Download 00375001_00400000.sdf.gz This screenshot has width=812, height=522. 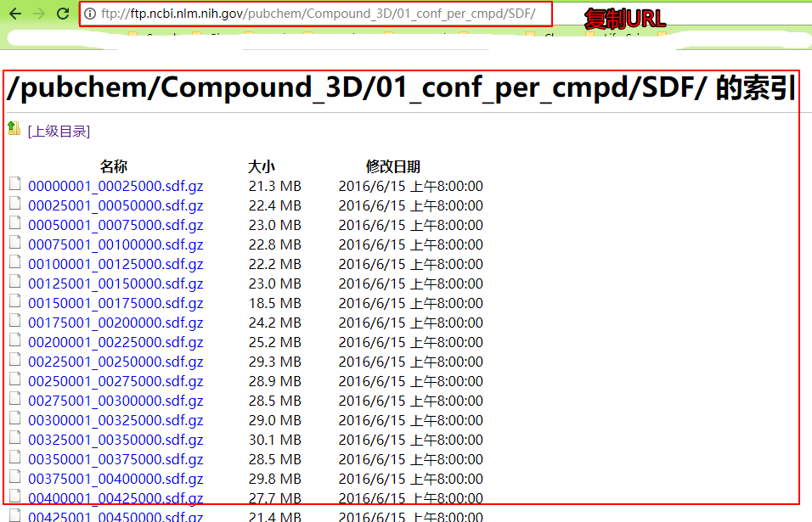tap(116, 479)
